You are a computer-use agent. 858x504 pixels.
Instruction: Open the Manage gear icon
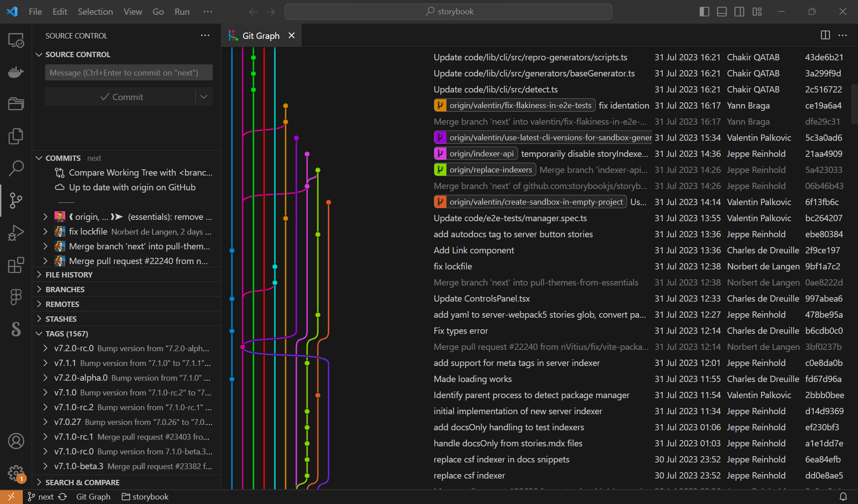16,473
